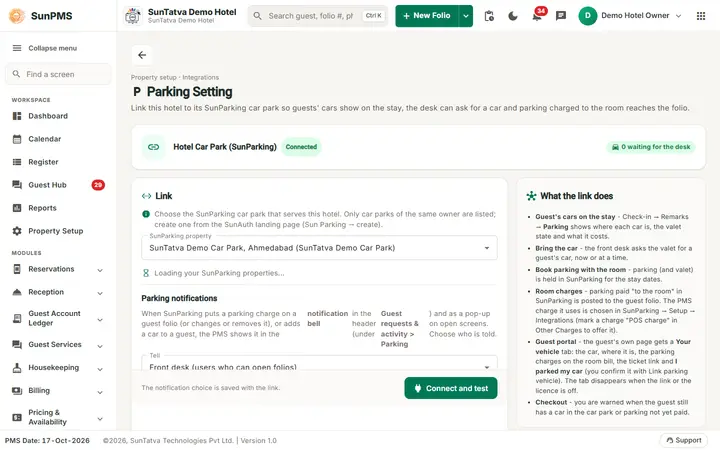Click Loading your SunParking properties text
The height and width of the screenshot is (450, 720).
(219, 273)
